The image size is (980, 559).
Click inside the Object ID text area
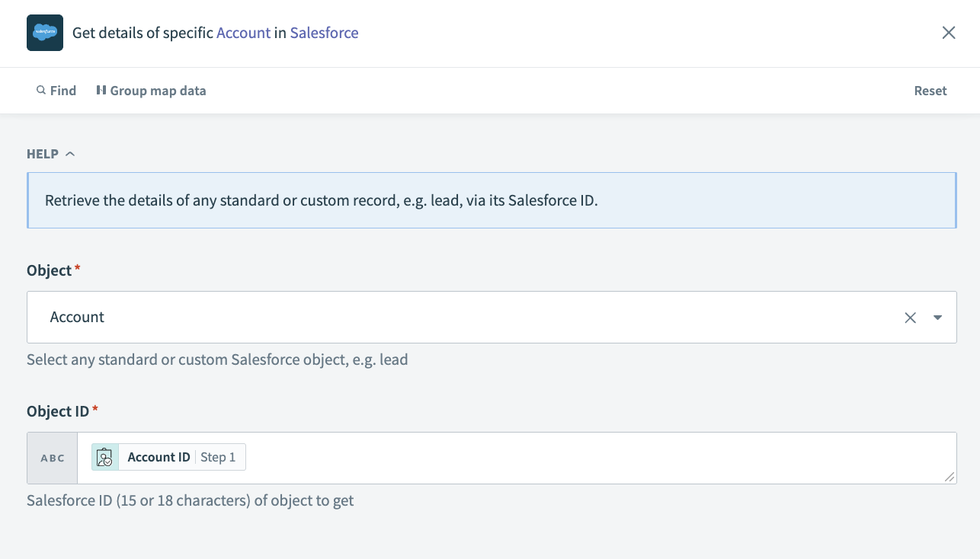point(533,457)
